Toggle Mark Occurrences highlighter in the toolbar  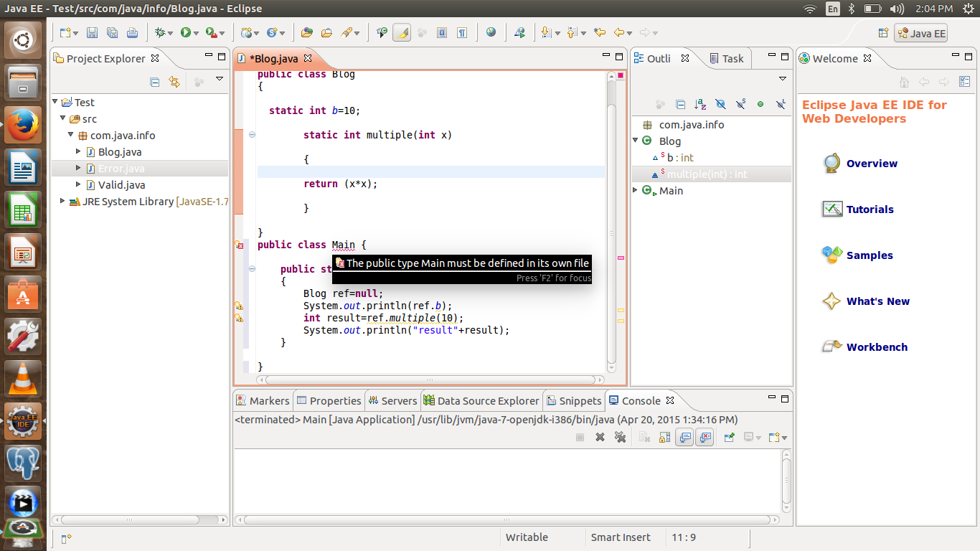click(401, 32)
